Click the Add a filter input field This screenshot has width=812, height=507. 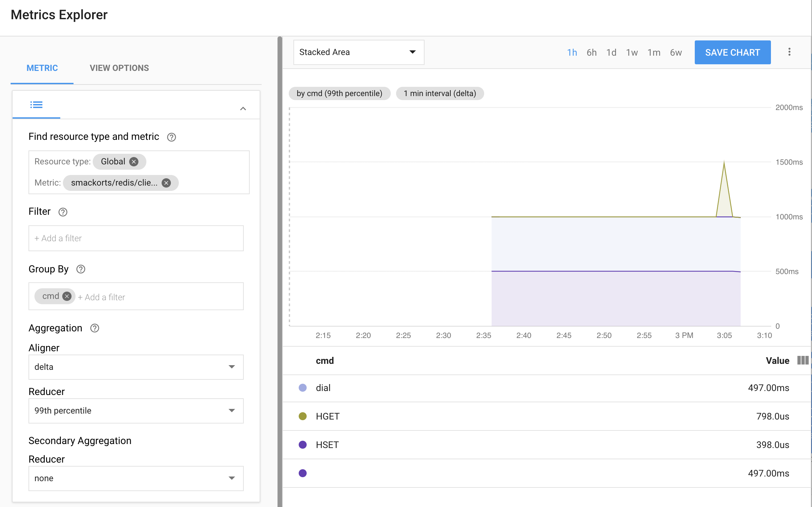(136, 238)
